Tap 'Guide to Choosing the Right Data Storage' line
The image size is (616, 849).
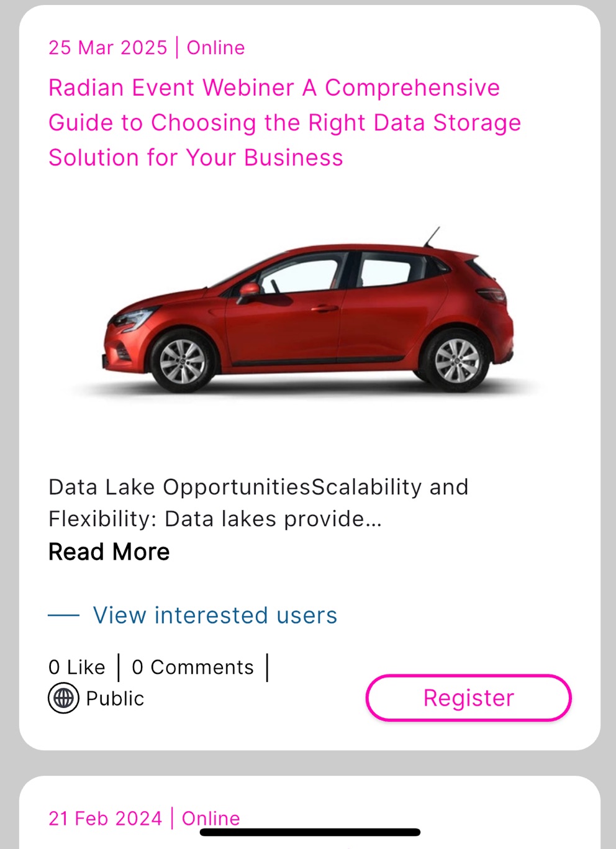[284, 122]
